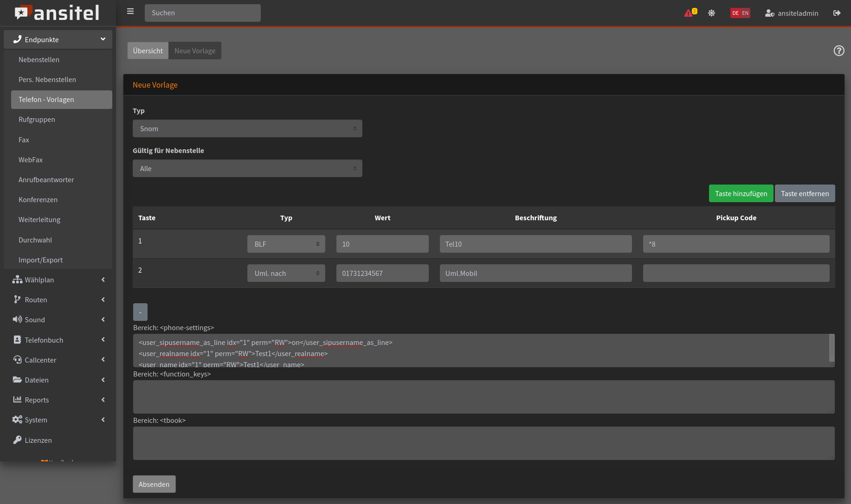Click the Taste hinzufügen button

(x=741, y=193)
